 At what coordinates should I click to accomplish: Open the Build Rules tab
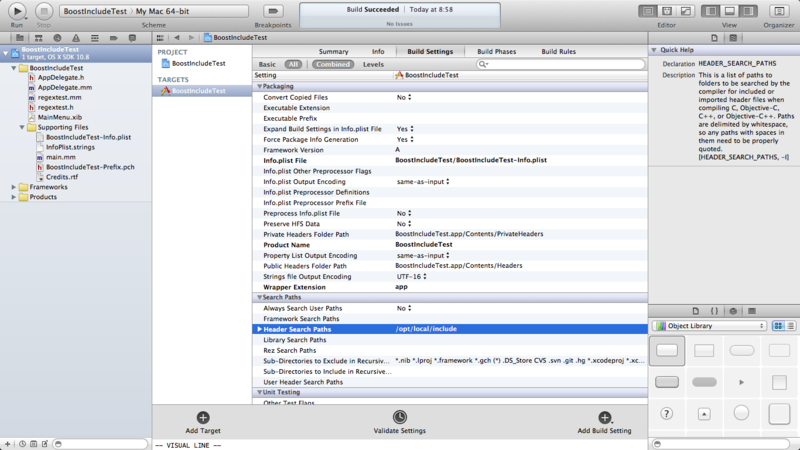pyautogui.click(x=558, y=52)
